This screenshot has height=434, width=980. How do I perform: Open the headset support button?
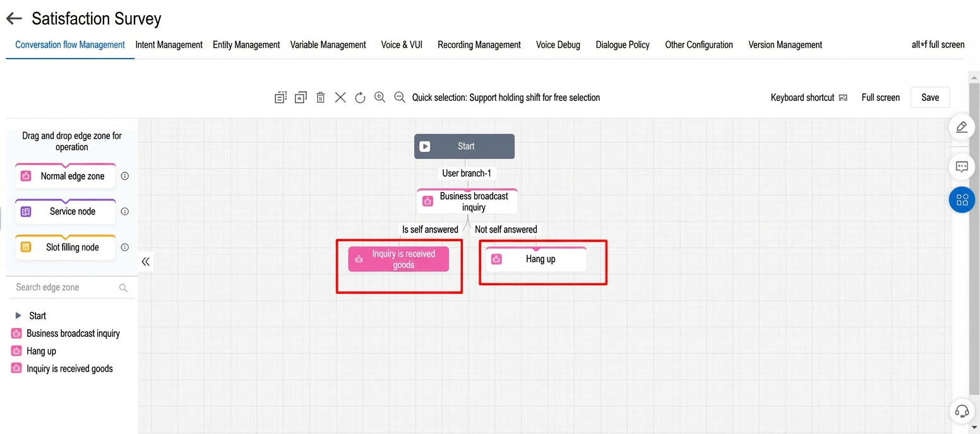pyautogui.click(x=962, y=412)
